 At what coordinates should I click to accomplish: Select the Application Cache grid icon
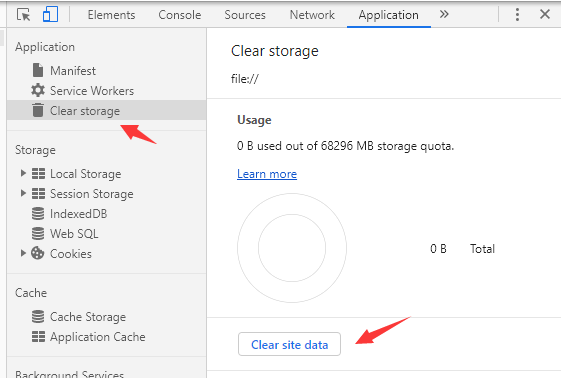(38, 337)
